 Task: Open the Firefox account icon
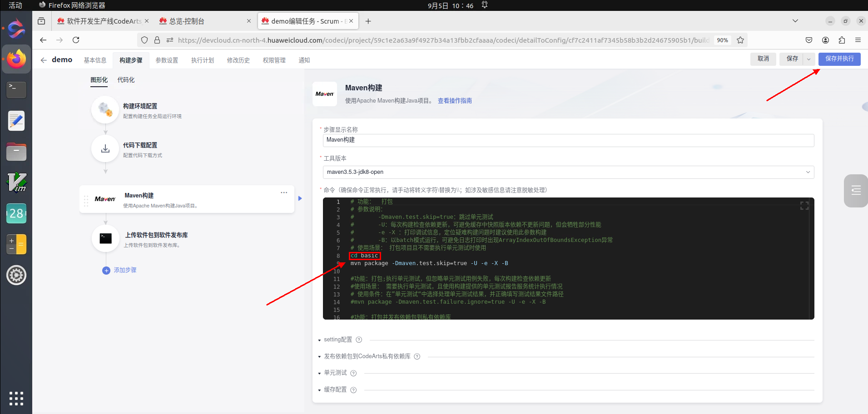tap(825, 40)
